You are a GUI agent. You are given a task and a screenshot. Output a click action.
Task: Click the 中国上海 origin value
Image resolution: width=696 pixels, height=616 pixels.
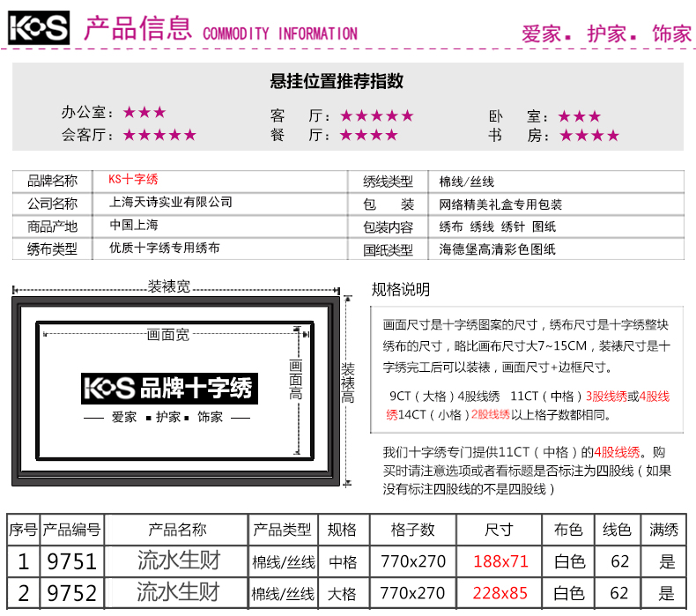point(134,225)
